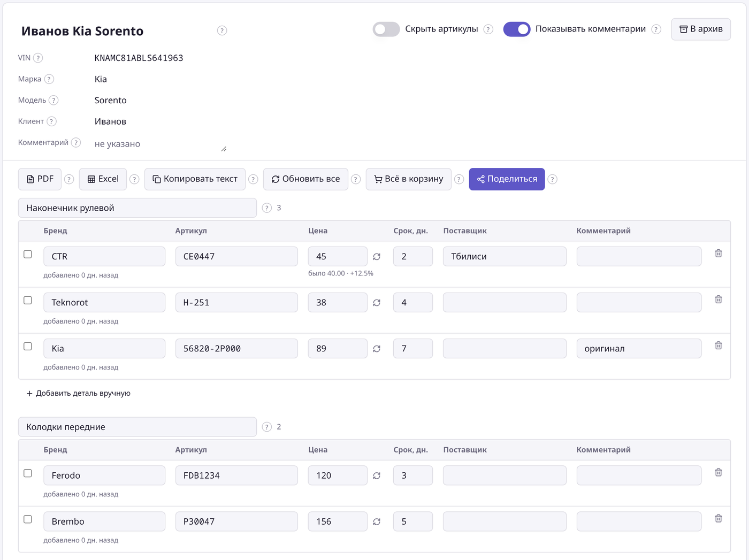Refresh price for Teknorot H-251

point(377,303)
